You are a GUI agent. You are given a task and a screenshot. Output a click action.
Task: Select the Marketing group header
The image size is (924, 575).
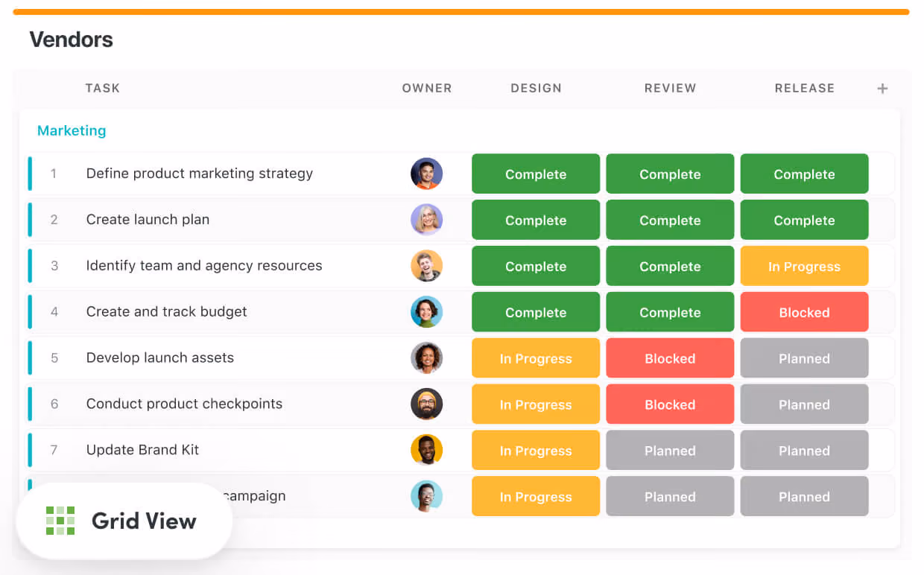[72, 130]
